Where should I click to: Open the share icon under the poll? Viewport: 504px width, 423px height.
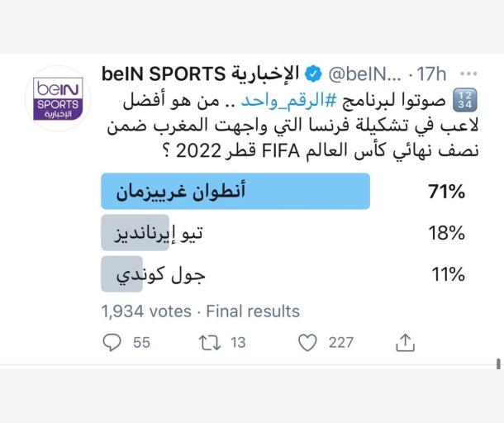tap(405, 342)
